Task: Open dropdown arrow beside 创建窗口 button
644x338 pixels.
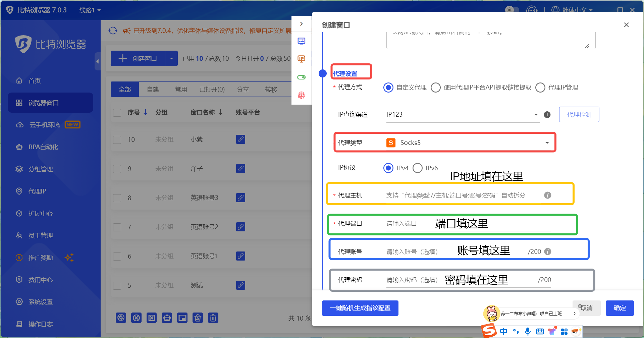Action: click(x=171, y=58)
